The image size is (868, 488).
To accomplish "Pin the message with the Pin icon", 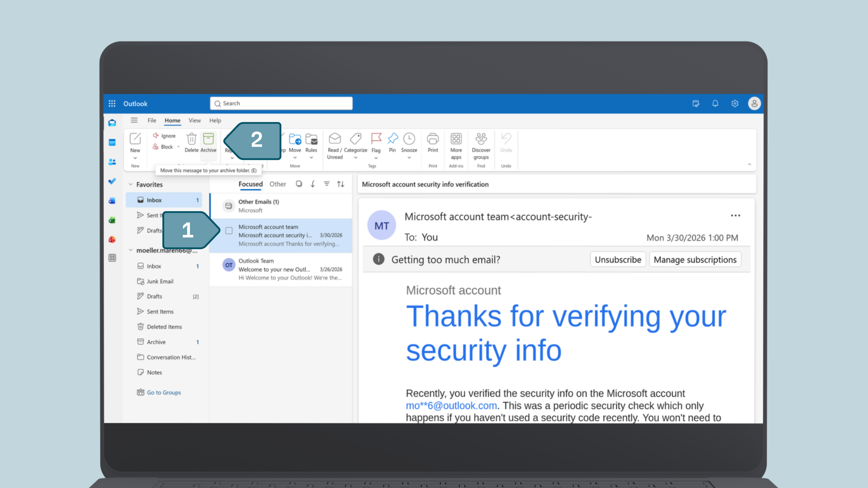I will point(393,139).
